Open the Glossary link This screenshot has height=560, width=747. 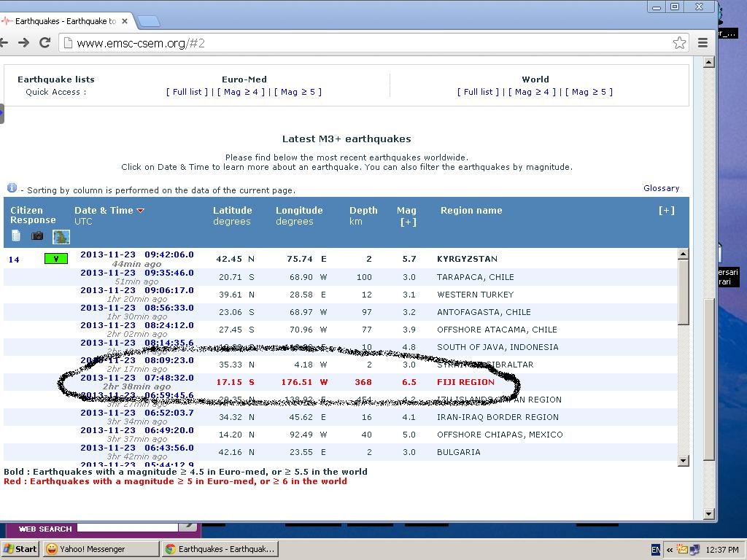coord(661,188)
